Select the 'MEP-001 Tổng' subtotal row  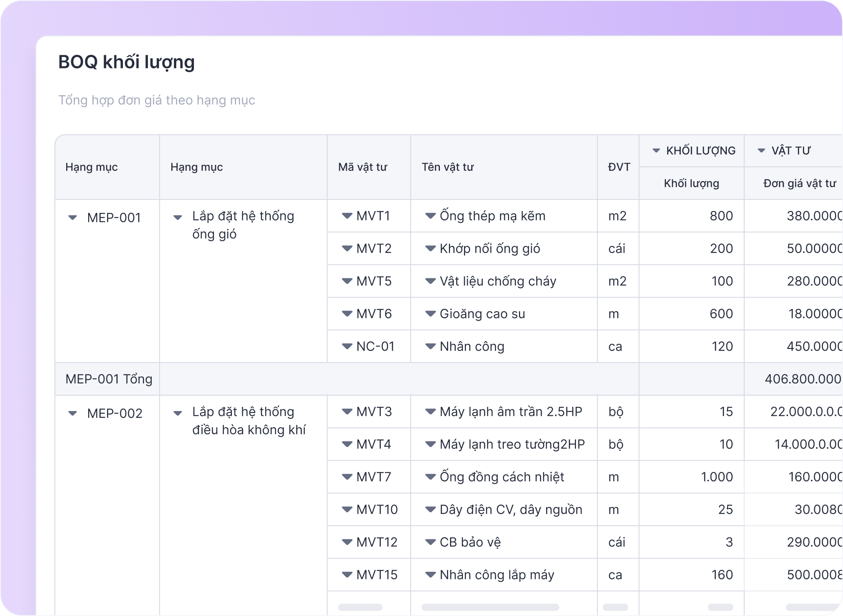click(109, 379)
